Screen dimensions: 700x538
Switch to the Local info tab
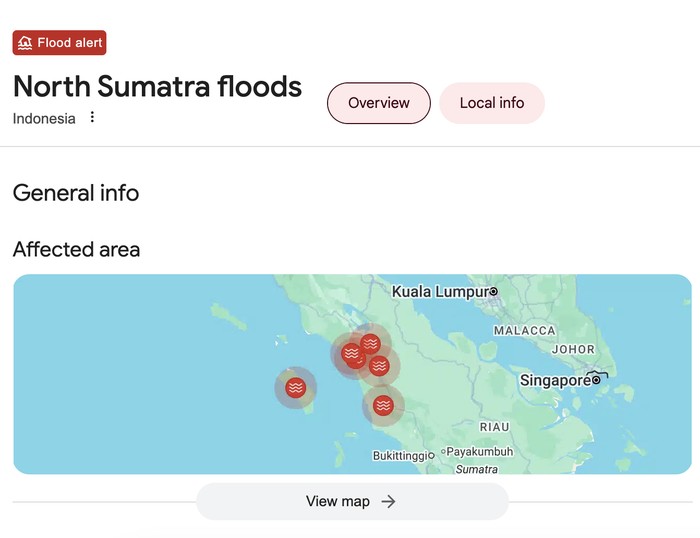pyautogui.click(x=492, y=103)
